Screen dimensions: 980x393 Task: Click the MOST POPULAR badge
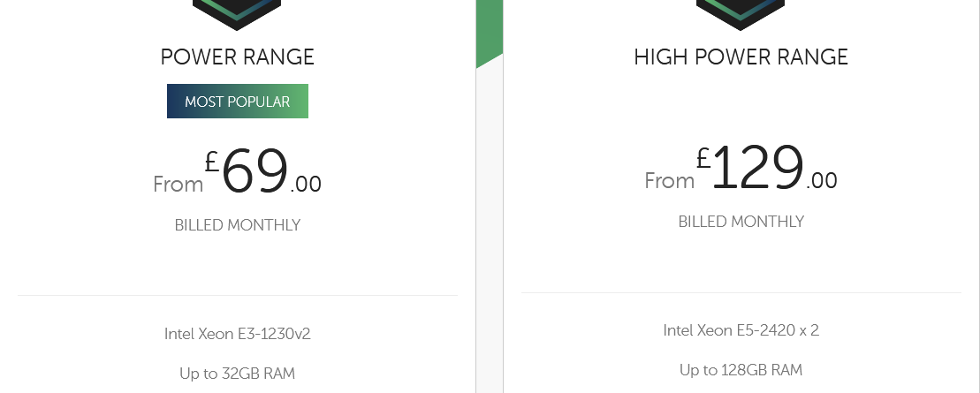click(238, 102)
